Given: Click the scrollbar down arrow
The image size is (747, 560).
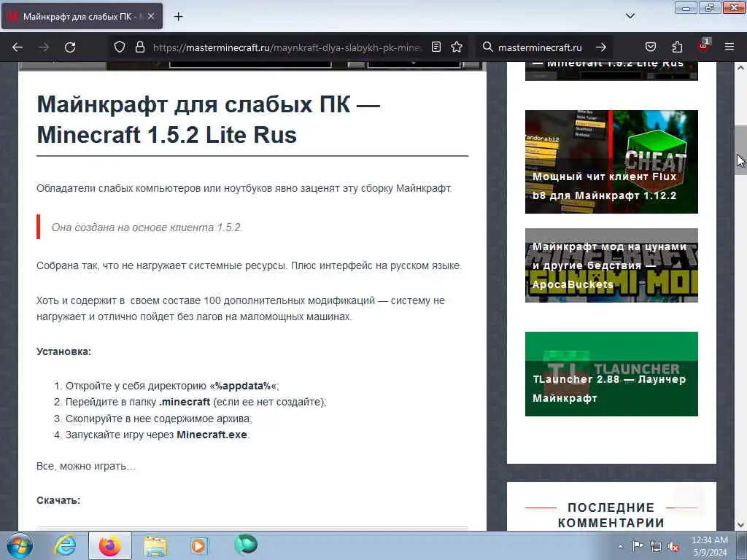Looking at the screenshot, I should click(740, 525).
